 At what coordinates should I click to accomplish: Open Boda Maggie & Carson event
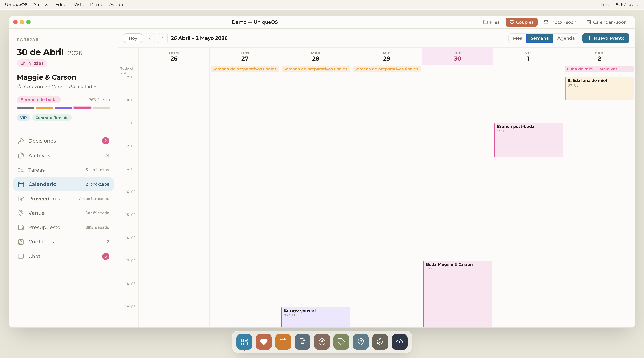[x=457, y=294]
